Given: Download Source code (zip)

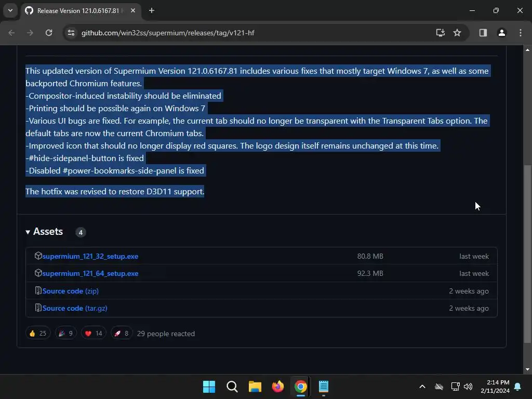Looking at the screenshot, I should 71,291.
